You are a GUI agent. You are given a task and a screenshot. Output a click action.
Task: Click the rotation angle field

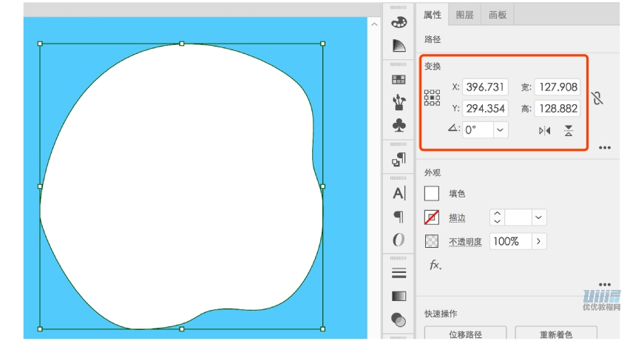[478, 130]
